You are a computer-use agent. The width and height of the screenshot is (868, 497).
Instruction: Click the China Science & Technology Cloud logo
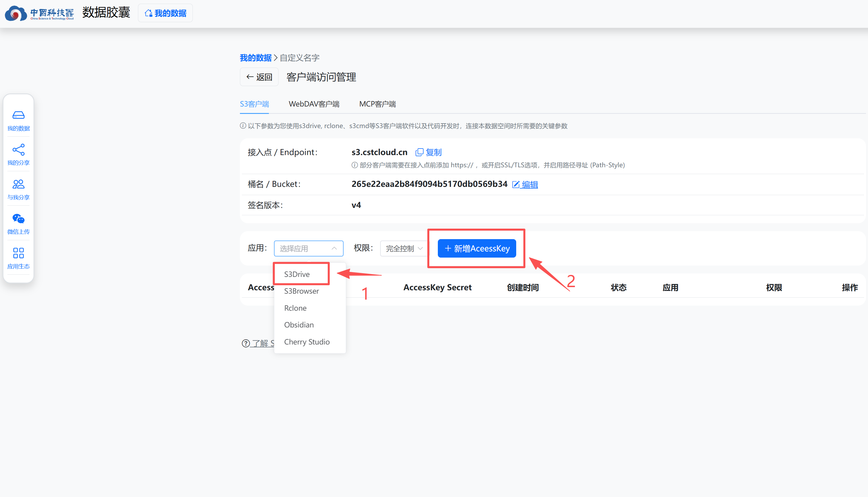click(39, 13)
